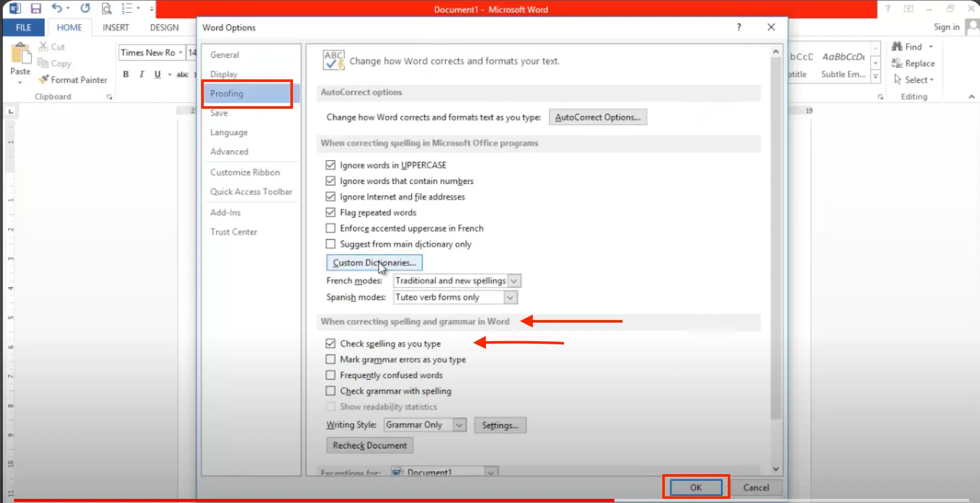
Task: Select the Format Painter brush
Action: [43, 79]
